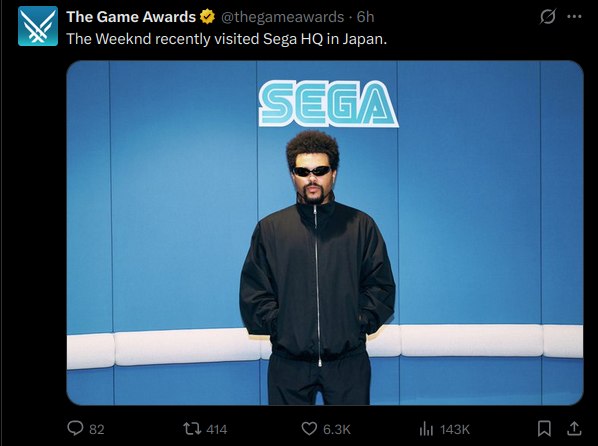Click the 414 reposts count
The height and width of the screenshot is (446, 598).
[x=217, y=429]
